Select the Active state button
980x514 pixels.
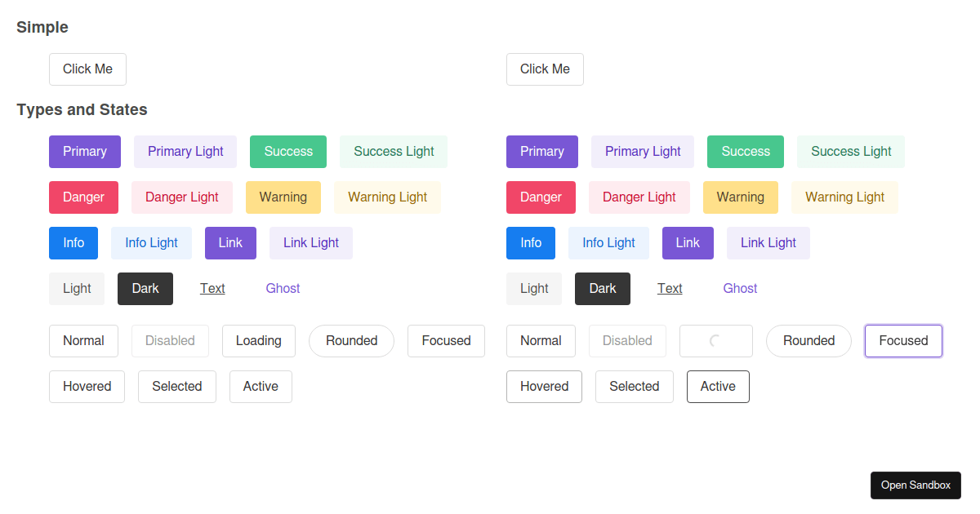pos(718,386)
